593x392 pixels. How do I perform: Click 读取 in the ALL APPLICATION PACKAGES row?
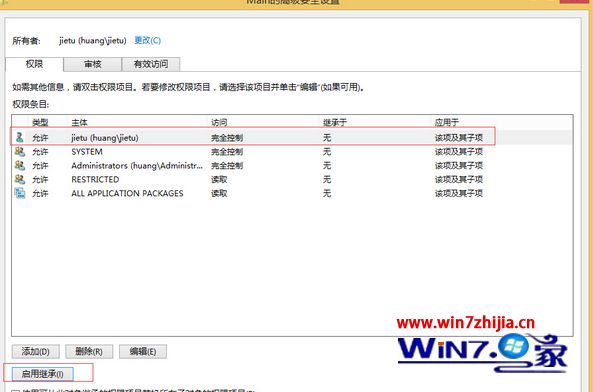point(219,194)
